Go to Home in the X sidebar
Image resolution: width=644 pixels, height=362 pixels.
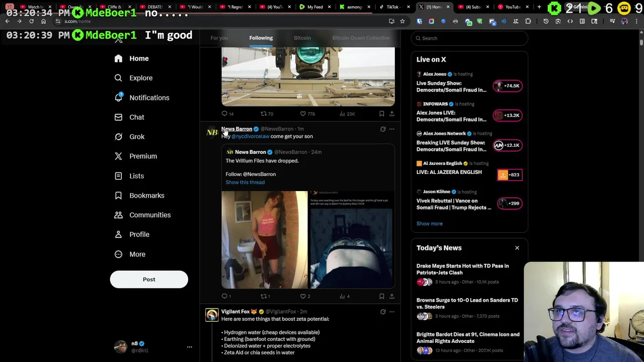pos(131,58)
